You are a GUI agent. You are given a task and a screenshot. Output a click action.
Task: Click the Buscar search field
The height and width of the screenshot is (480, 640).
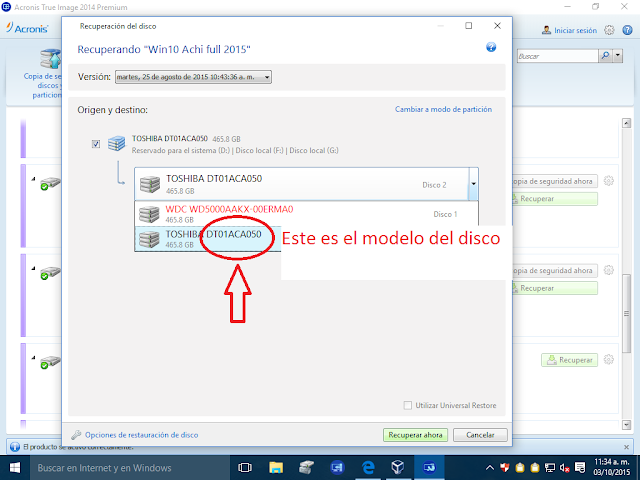tap(557, 56)
